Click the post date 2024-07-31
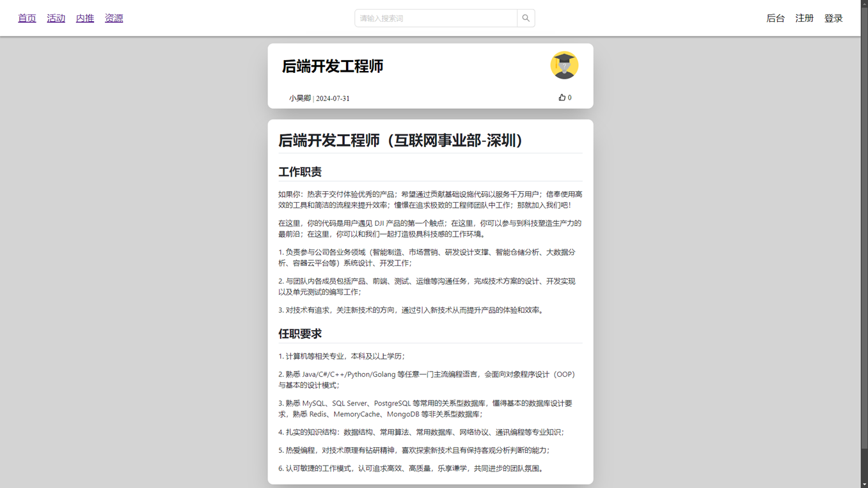 pos(331,98)
